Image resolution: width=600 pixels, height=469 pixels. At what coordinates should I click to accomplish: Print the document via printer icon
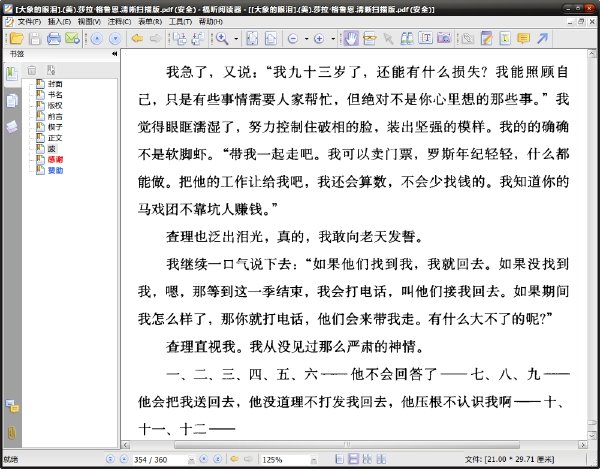54,39
